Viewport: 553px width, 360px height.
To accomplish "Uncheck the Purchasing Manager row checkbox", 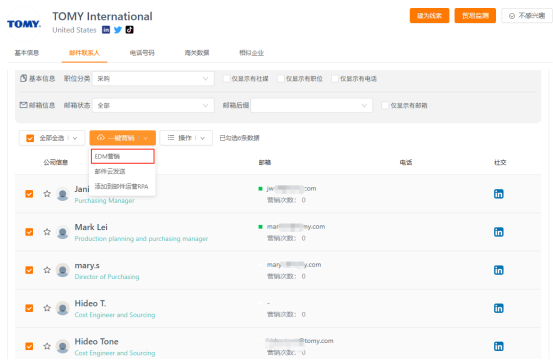I will (29, 194).
